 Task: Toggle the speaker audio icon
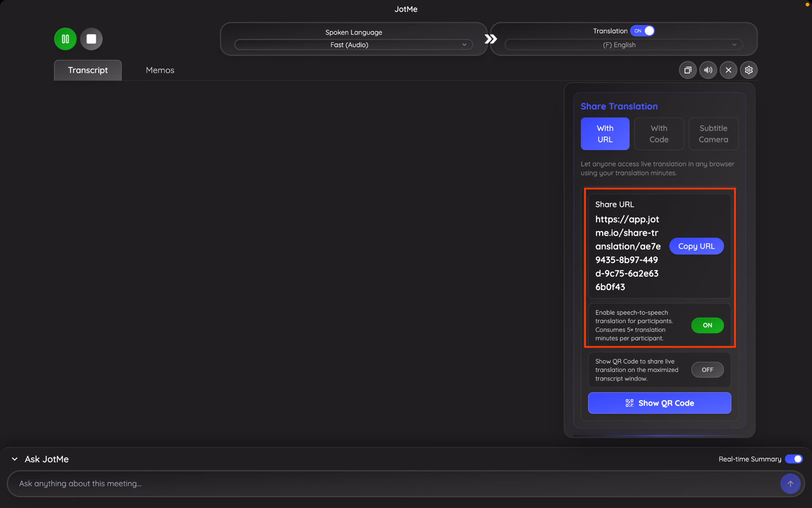coord(708,70)
